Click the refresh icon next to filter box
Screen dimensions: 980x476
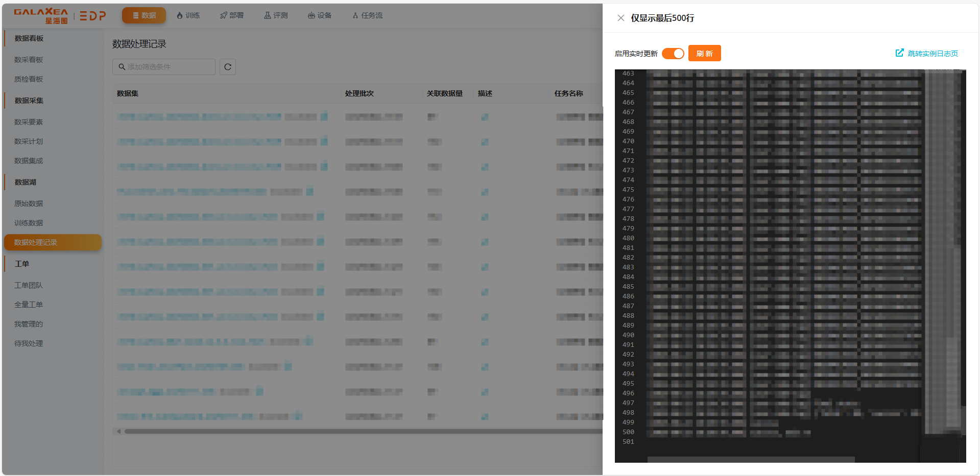tap(228, 67)
